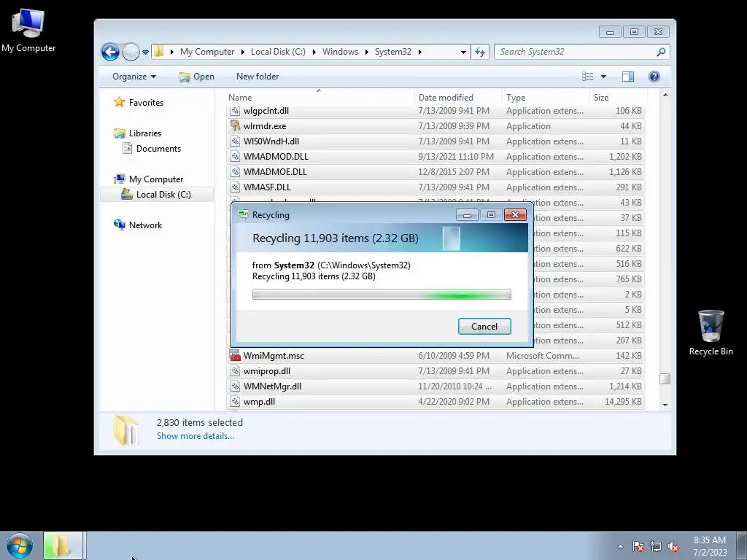
Task: Close the Recycling dialog
Action: [x=515, y=215]
